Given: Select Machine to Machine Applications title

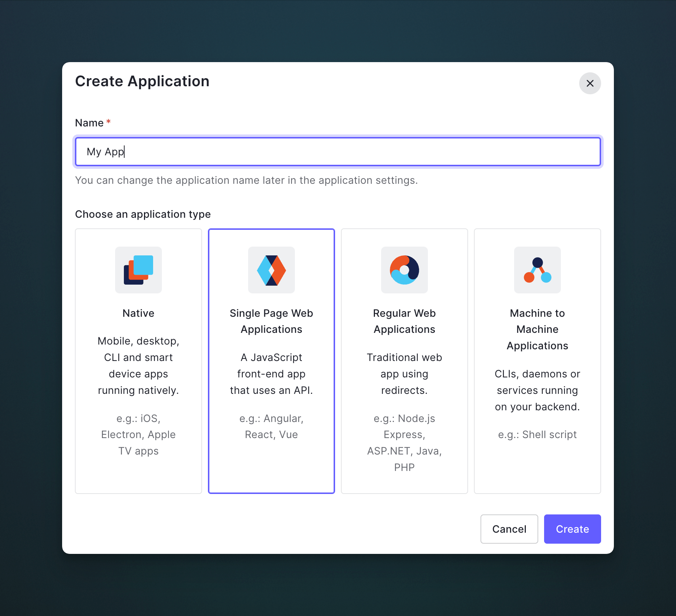Looking at the screenshot, I should (538, 329).
